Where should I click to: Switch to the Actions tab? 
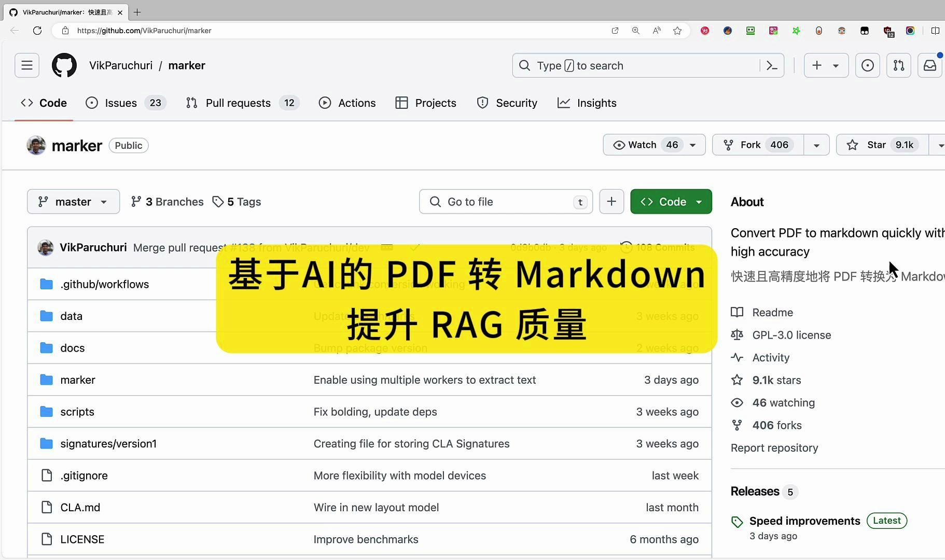(x=347, y=103)
